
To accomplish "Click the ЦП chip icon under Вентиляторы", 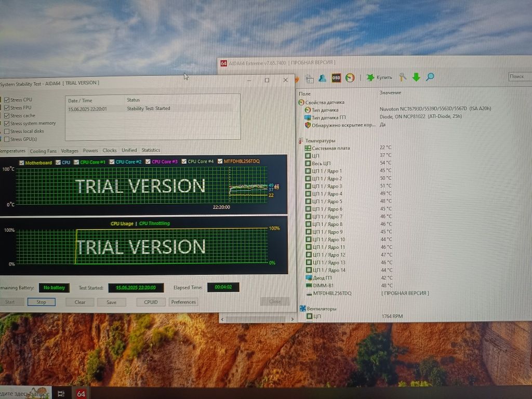I will tap(310, 316).
